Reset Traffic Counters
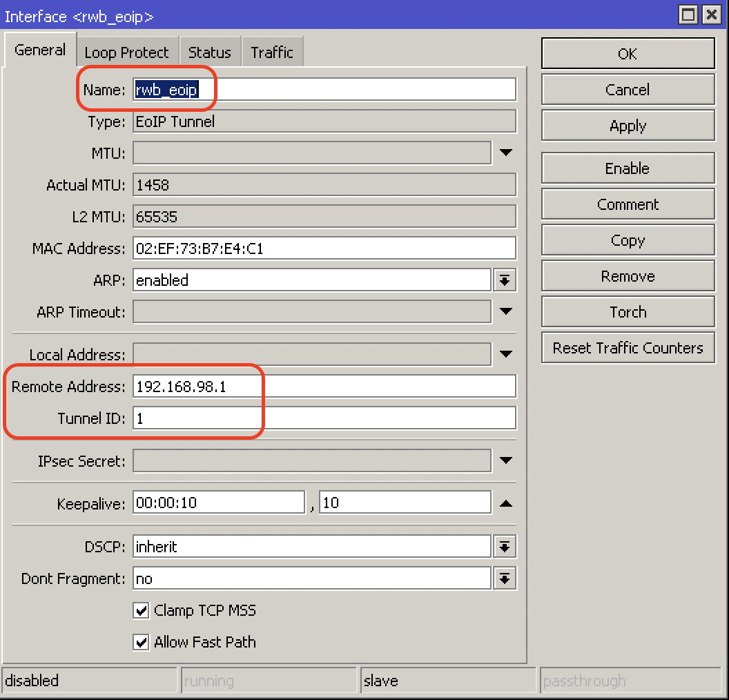 tap(627, 347)
